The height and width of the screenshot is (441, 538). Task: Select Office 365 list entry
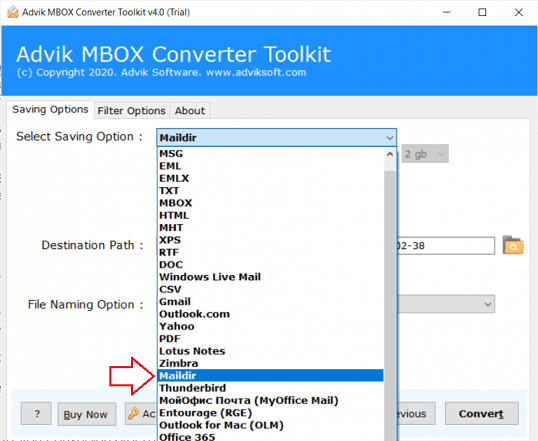click(270, 436)
